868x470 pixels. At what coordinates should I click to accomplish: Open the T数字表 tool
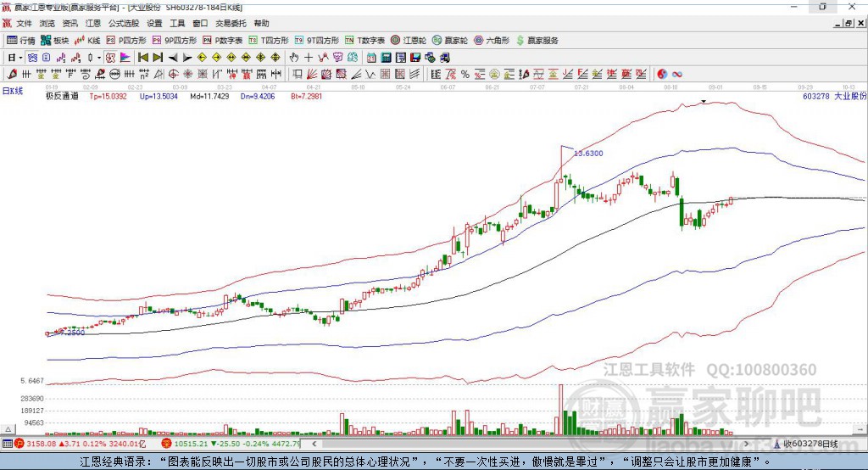[364, 41]
